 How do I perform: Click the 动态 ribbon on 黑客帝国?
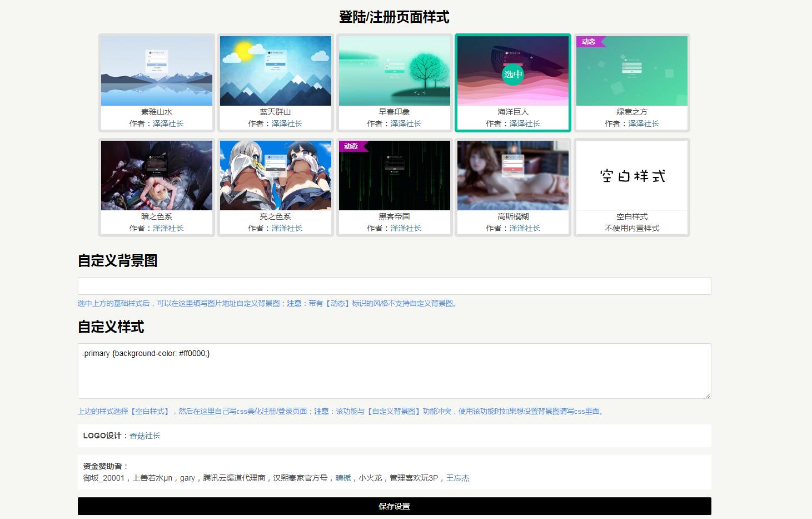pyautogui.click(x=351, y=146)
